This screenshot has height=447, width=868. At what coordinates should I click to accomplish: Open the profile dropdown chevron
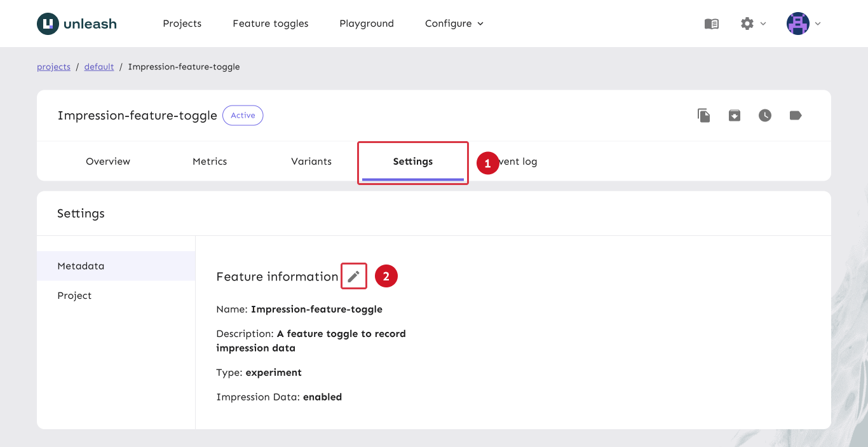click(817, 24)
